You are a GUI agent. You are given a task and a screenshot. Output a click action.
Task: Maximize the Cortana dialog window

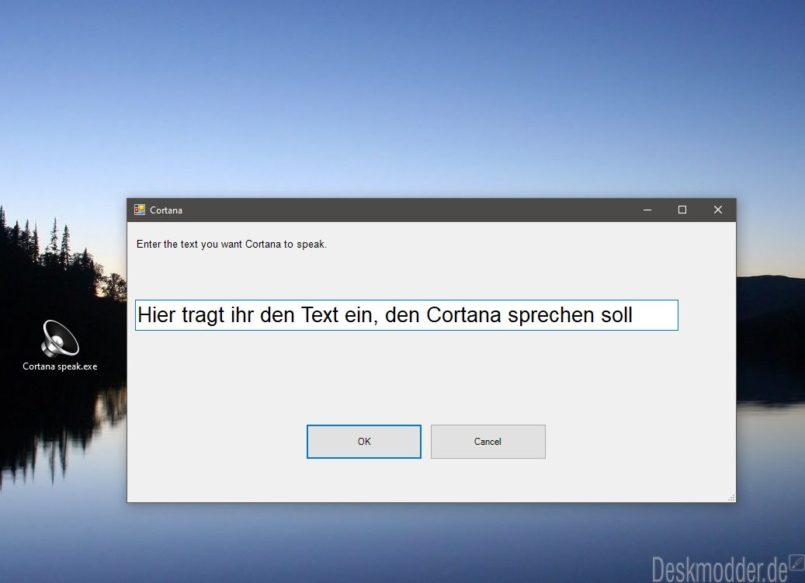682,210
